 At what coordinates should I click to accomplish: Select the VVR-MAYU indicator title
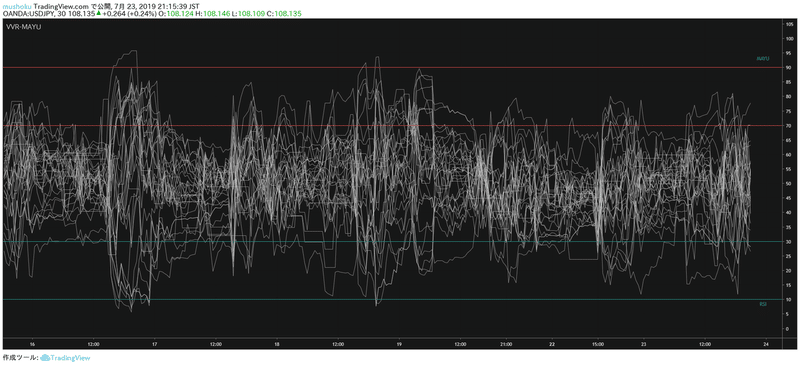23,27
